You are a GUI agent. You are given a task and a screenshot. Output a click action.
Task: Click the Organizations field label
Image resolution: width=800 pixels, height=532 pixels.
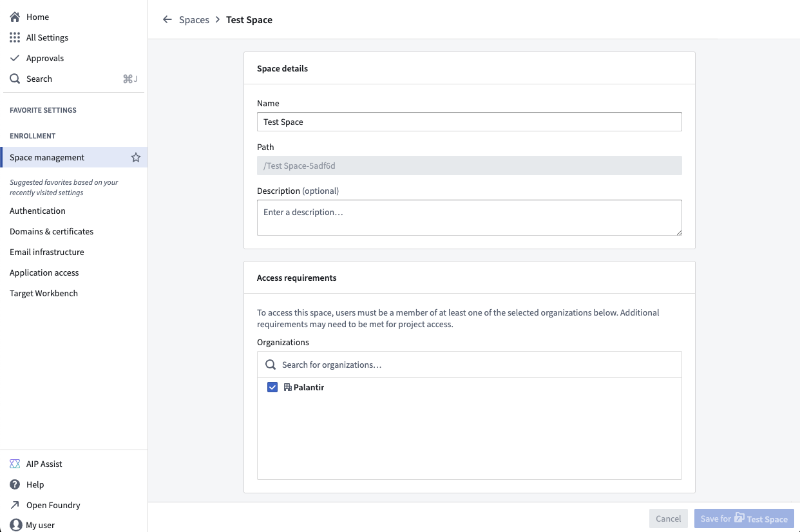283,342
